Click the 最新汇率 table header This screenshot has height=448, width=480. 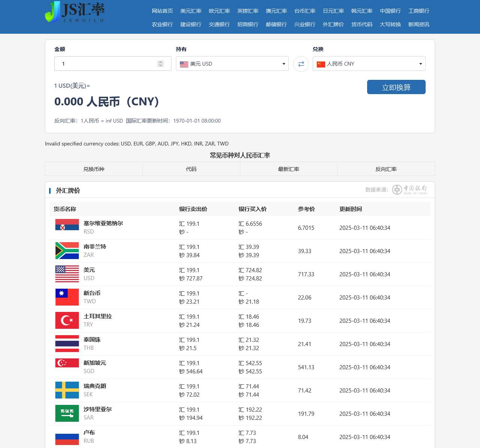[288, 169]
